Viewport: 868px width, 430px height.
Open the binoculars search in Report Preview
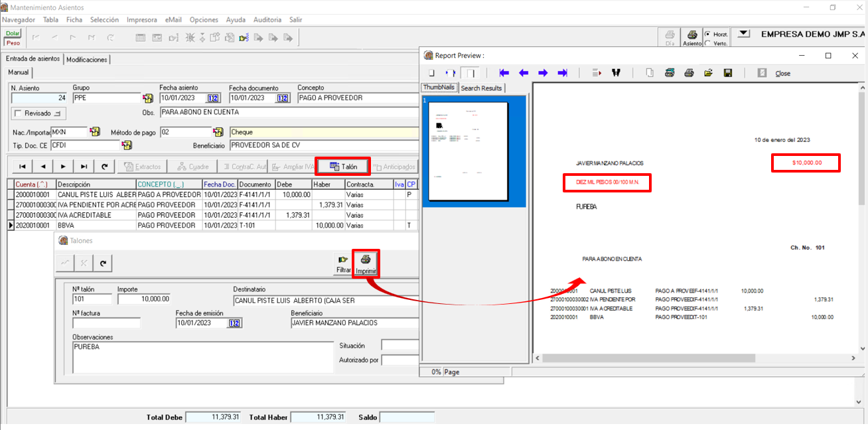click(616, 73)
